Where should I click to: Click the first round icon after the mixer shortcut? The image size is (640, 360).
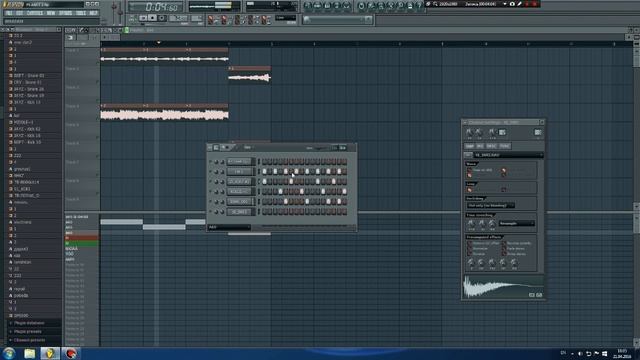(361, 6)
